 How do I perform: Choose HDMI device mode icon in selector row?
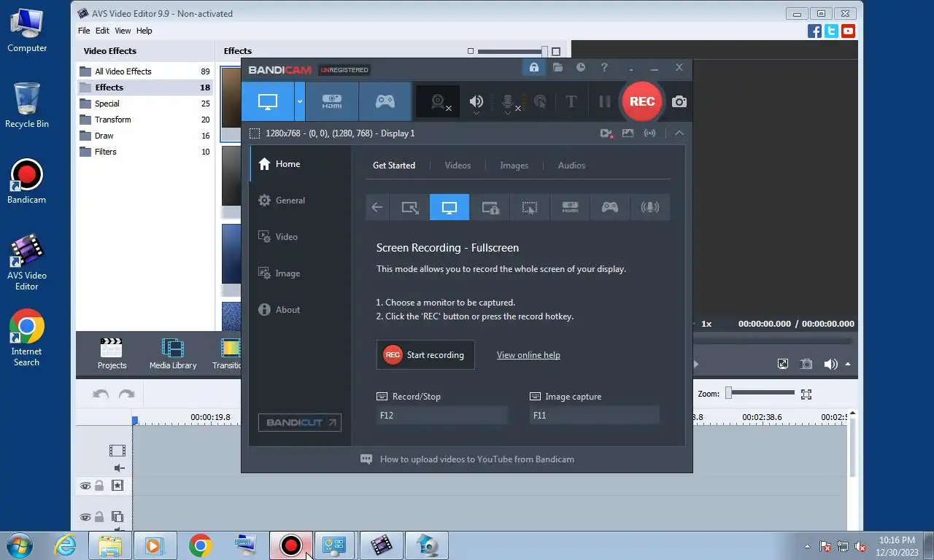tap(570, 207)
